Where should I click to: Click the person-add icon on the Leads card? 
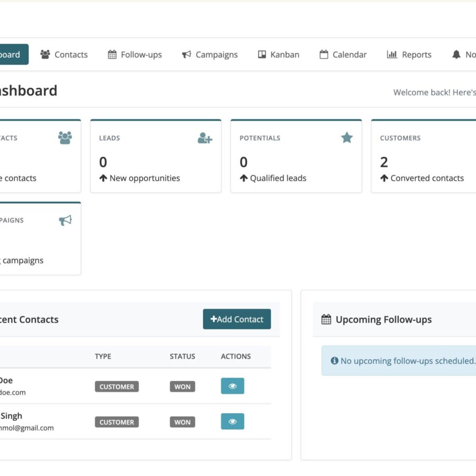click(205, 138)
